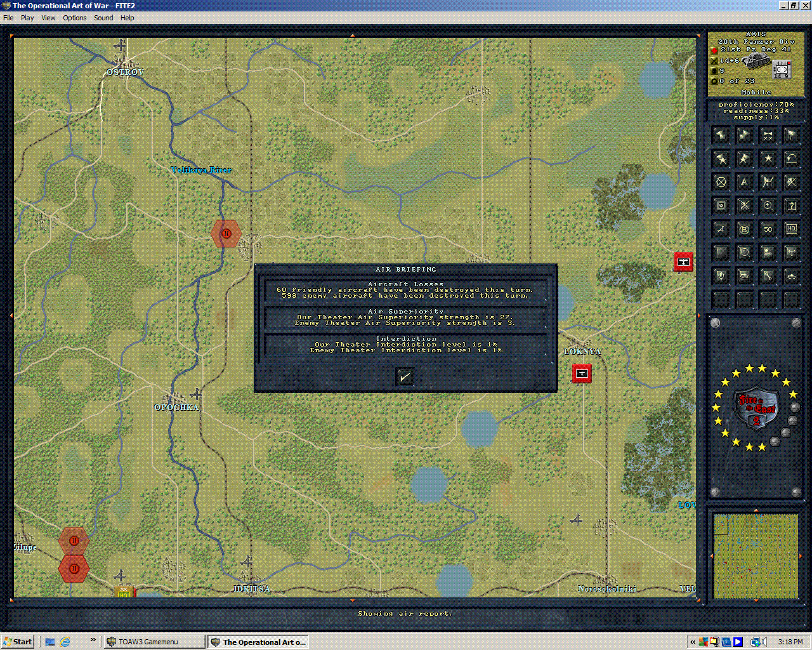This screenshot has height=650, width=812.
Task: Click the 'supply:1%' readout
Action: coord(756,117)
